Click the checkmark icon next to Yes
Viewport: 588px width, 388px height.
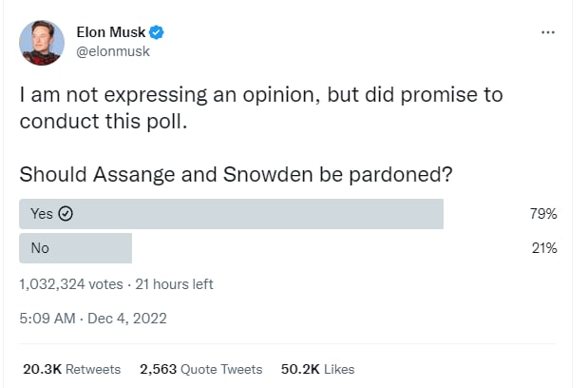coord(66,214)
